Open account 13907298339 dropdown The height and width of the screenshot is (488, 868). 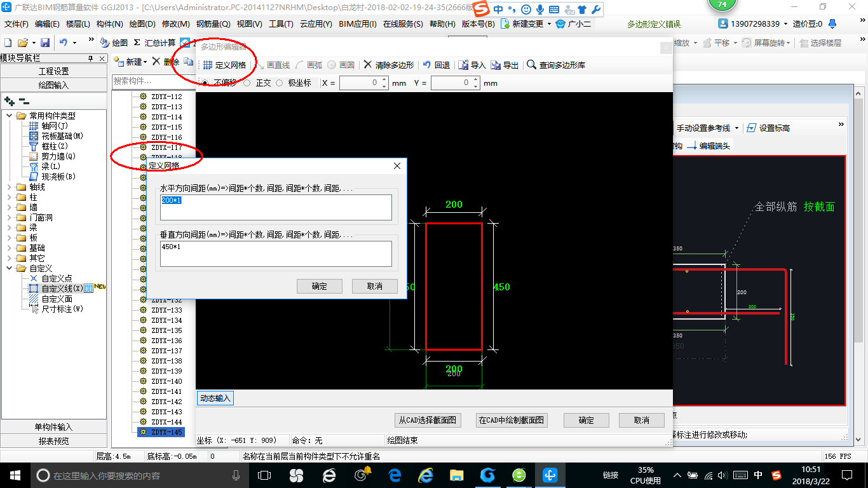[x=785, y=24]
